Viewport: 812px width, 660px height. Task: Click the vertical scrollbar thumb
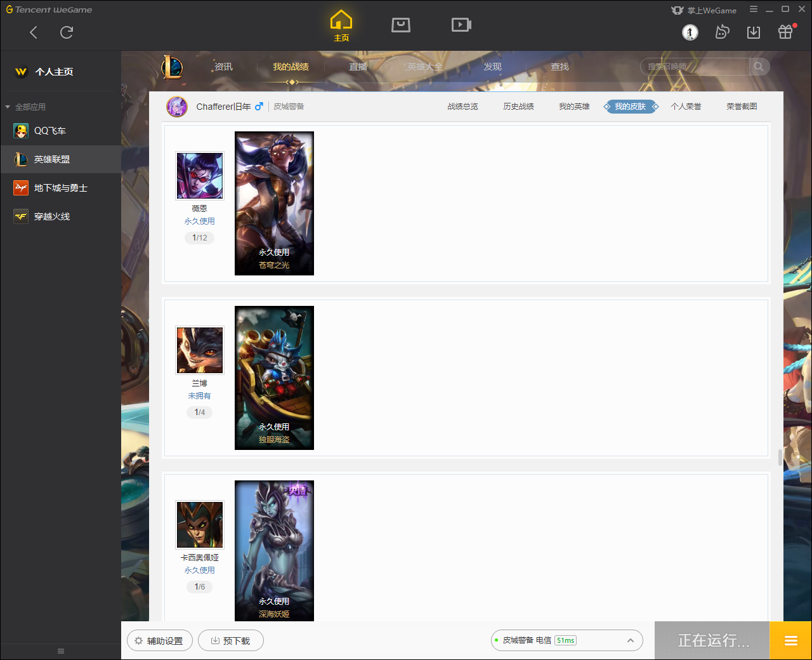pyautogui.click(x=780, y=457)
